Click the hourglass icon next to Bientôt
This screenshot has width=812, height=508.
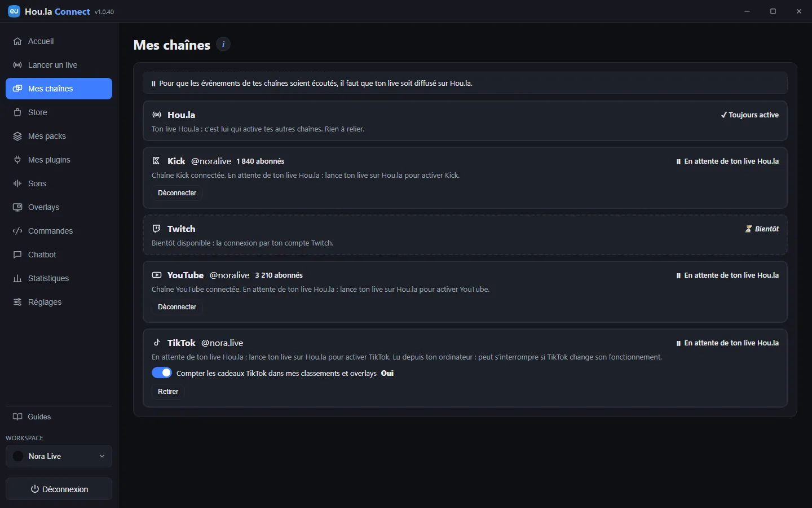pyautogui.click(x=748, y=229)
